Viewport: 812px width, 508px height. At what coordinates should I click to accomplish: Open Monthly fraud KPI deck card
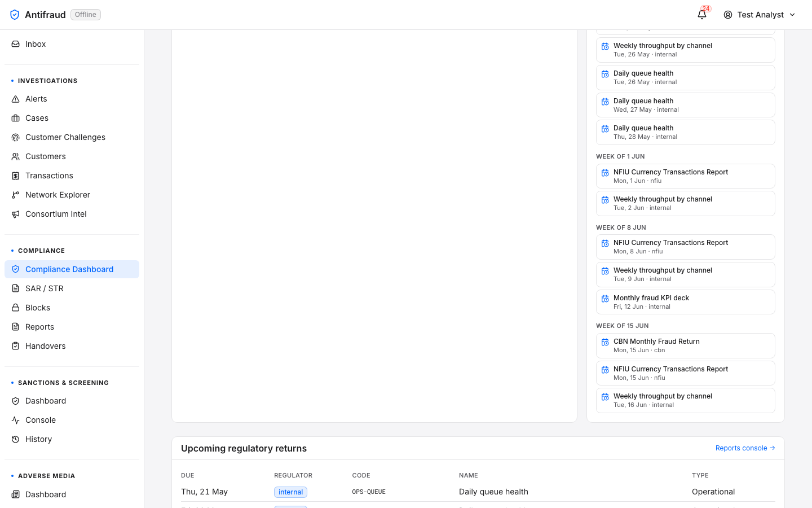[686, 302]
